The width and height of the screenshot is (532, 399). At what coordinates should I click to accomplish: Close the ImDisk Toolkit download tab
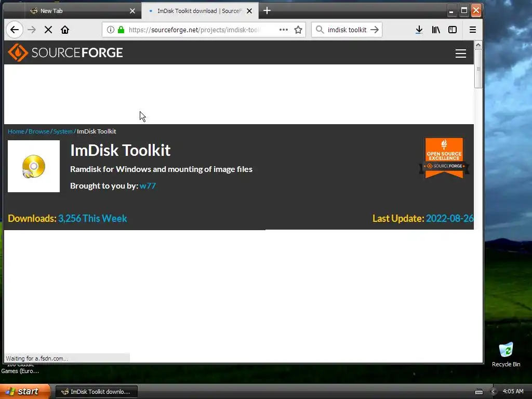tap(249, 11)
